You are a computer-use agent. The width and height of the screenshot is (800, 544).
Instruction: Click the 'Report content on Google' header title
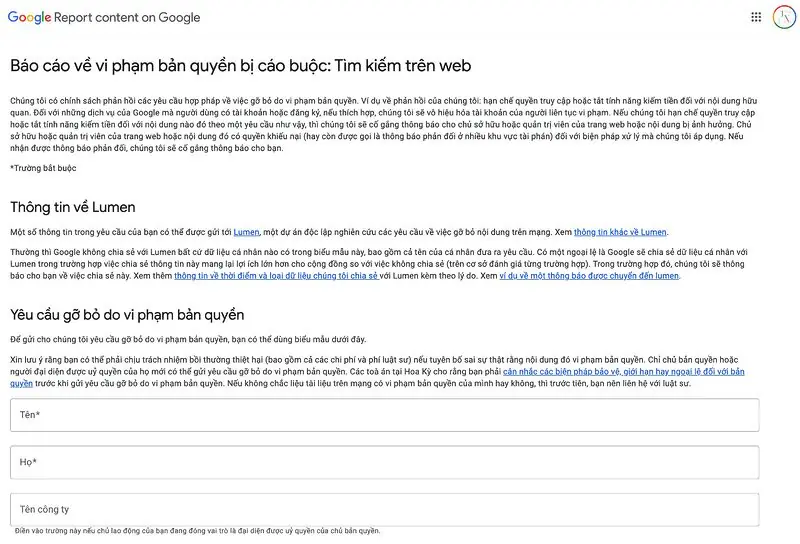(127, 17)
